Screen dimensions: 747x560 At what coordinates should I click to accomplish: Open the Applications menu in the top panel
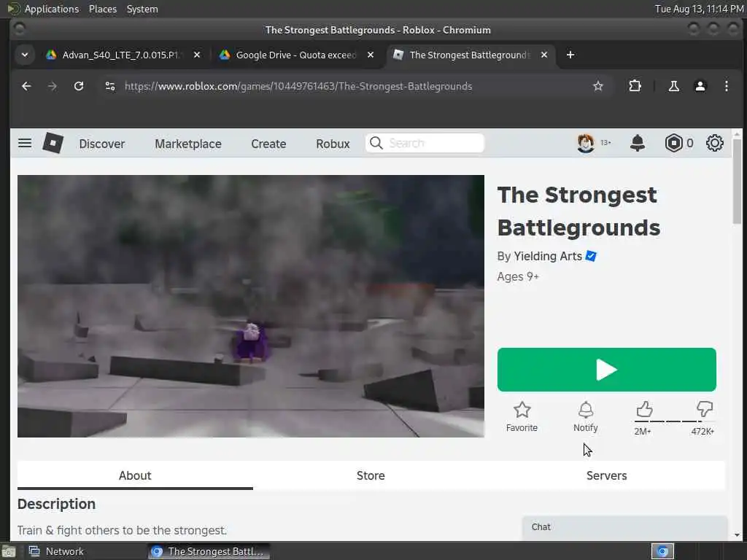pos(52,9)
